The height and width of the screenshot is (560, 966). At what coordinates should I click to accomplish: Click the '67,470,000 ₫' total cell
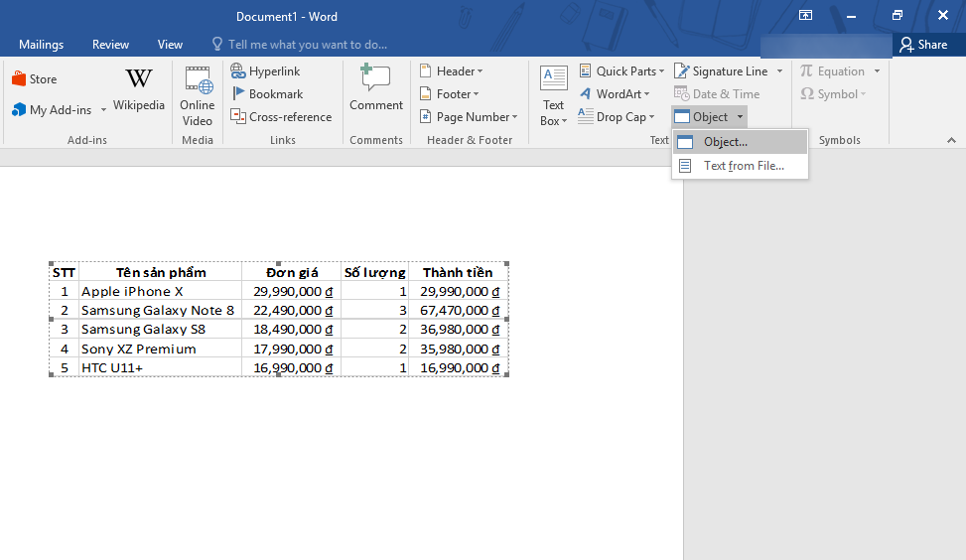pos(458,311)
